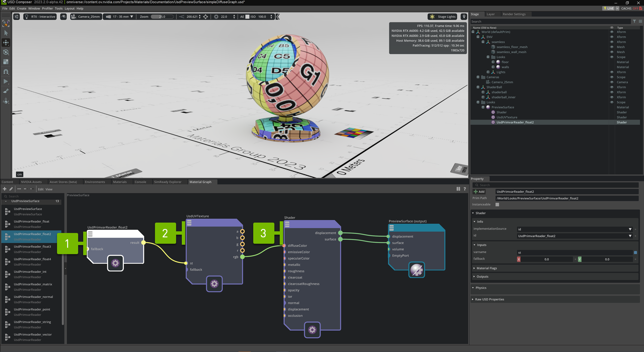Adjust the Zoom slider set to 25.0
This screenshot has width=644, height=352.
(162, 17)
